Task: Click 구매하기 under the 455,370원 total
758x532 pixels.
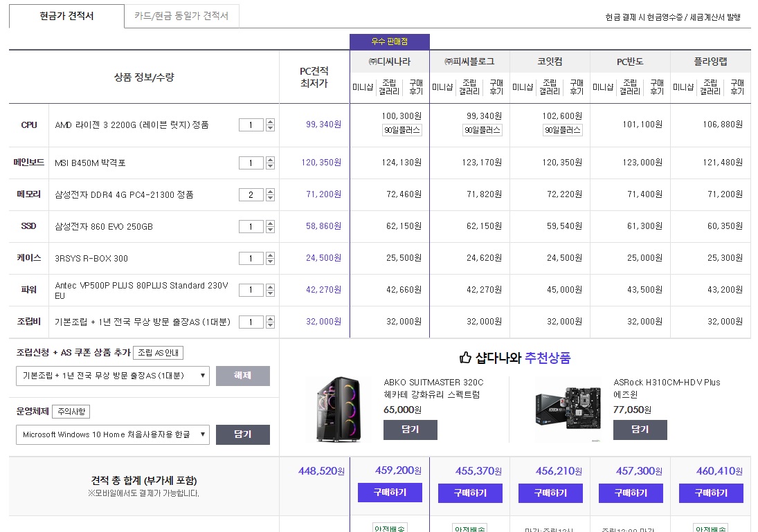Action: (470, 493)
